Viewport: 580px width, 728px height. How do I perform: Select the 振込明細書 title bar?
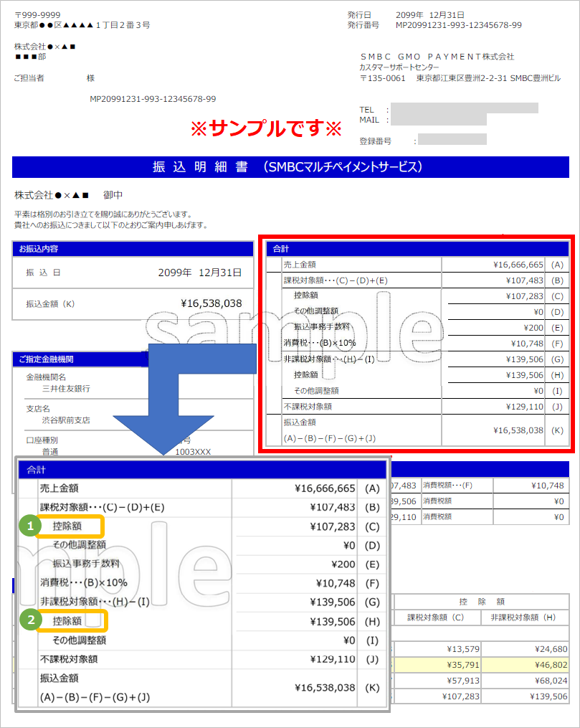click(290, 166)
